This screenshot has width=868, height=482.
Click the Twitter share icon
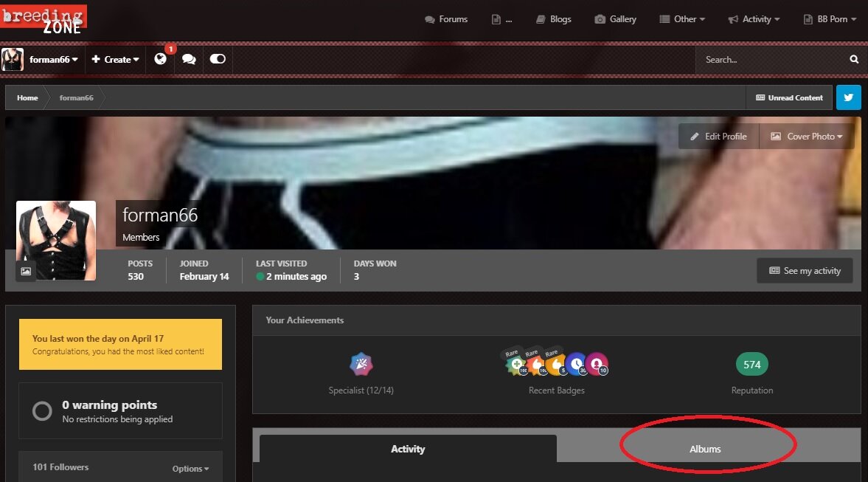tap(848, 97)
